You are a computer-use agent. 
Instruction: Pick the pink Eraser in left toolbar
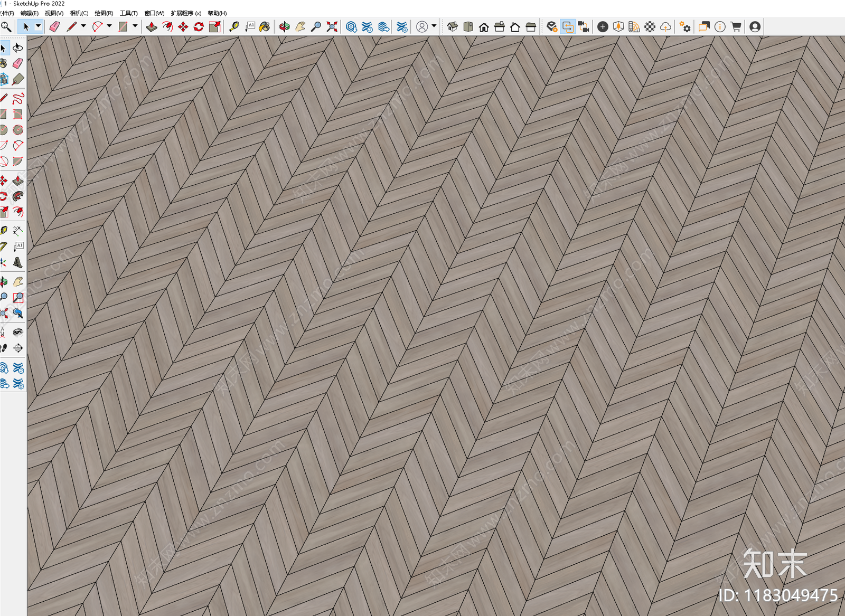click(18, 64)
